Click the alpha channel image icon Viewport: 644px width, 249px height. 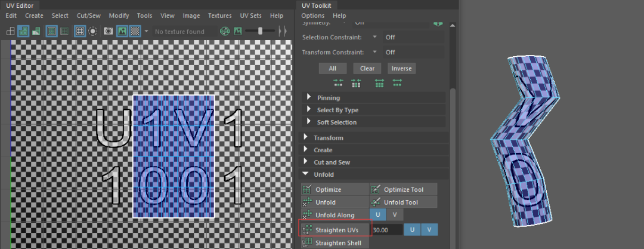pyautogui.click(x=237, y=31)
